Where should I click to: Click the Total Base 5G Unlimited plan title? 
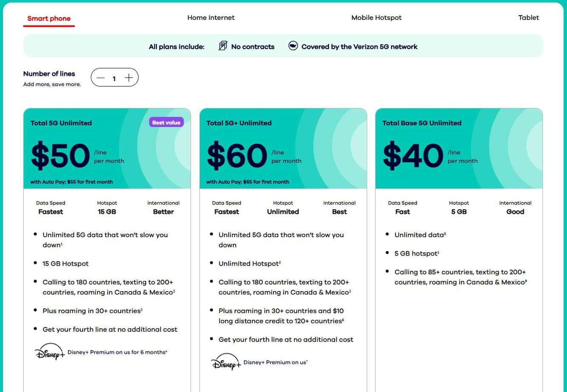(x=421, y=123)
